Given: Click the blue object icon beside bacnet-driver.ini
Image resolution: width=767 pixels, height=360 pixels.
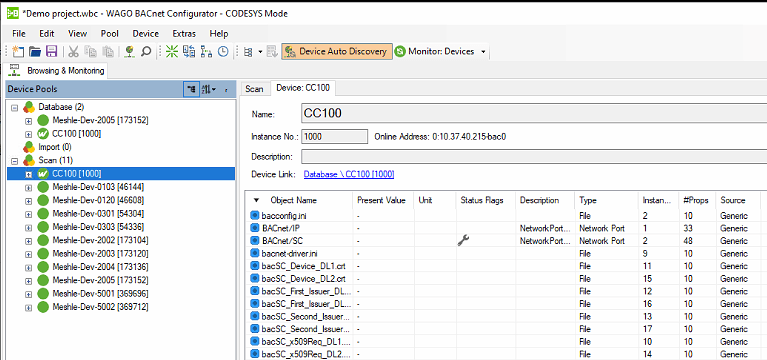Looking at the screenshot, I should pos(254,253).
